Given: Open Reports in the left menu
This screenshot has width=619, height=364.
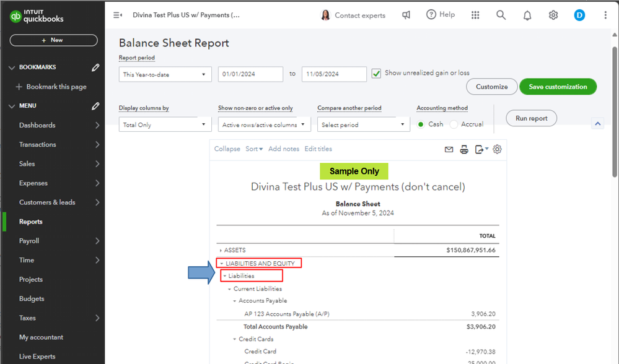Looking at the screenshot, I should 31,222.
